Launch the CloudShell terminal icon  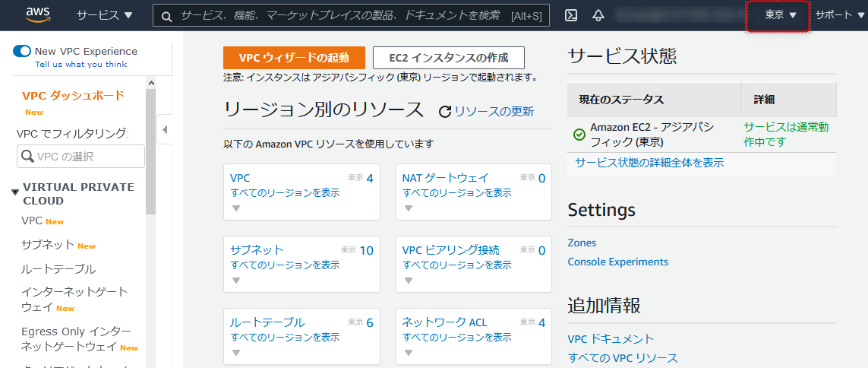click(571, 15)
